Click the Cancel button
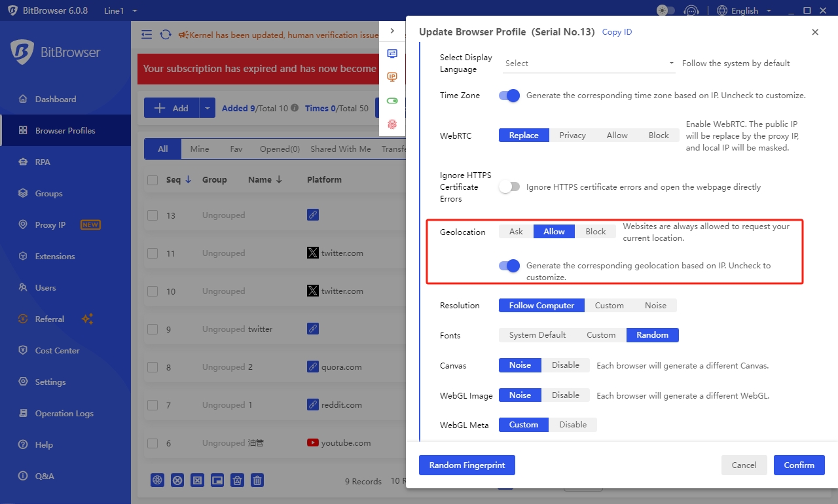The height and width of the screenshot is (504, 838). point(744,465)
